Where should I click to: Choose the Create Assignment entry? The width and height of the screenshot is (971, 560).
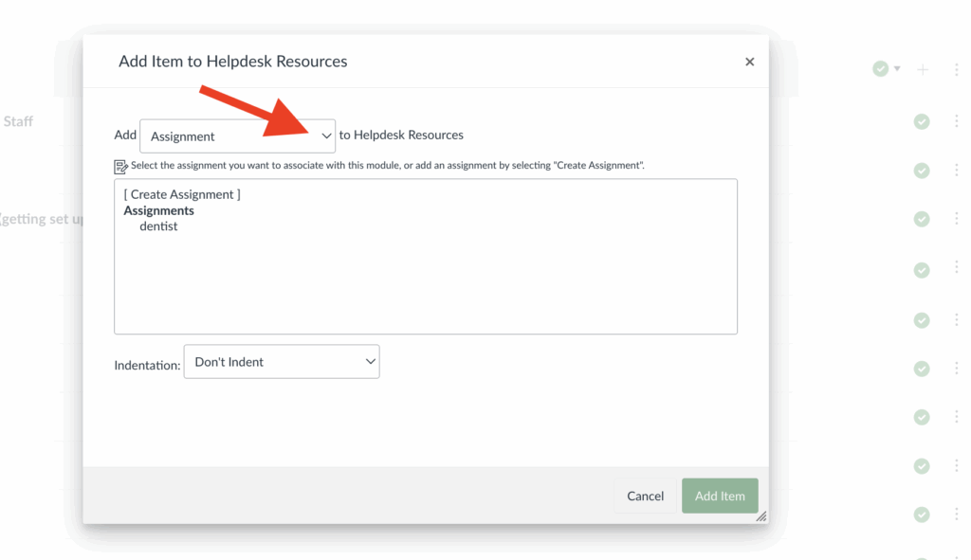(181, 193)
